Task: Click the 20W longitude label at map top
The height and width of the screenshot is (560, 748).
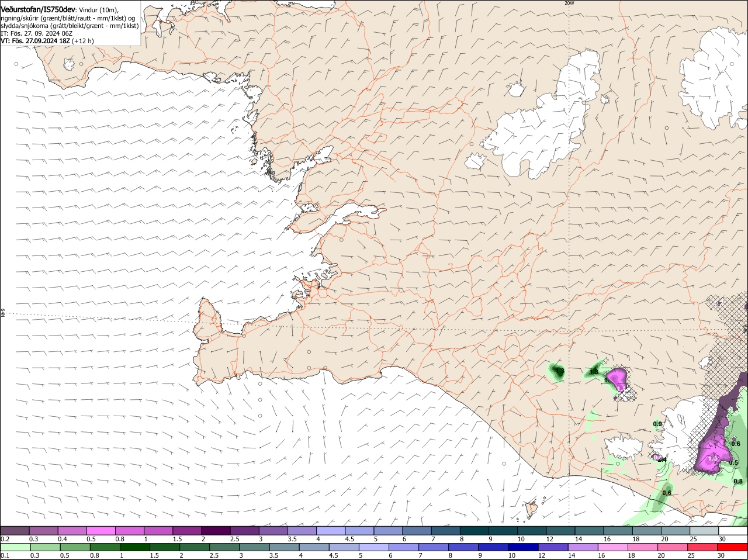Action: [569, 3]
